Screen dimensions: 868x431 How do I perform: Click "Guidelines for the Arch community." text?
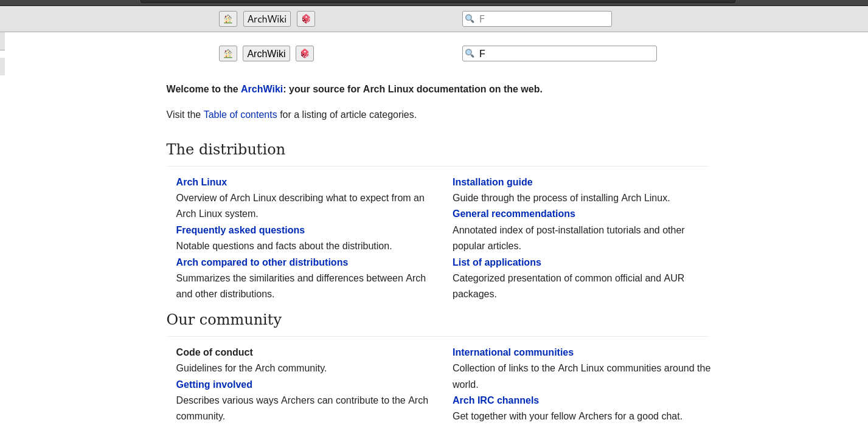[x=252, y=368]
